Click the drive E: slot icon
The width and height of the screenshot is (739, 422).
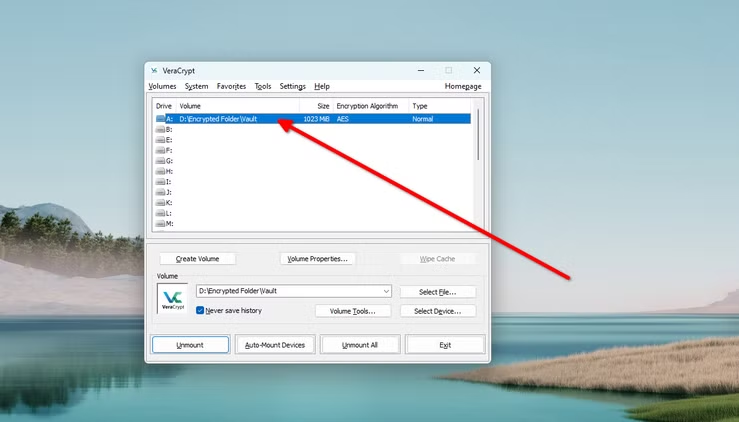pos(160,140)
